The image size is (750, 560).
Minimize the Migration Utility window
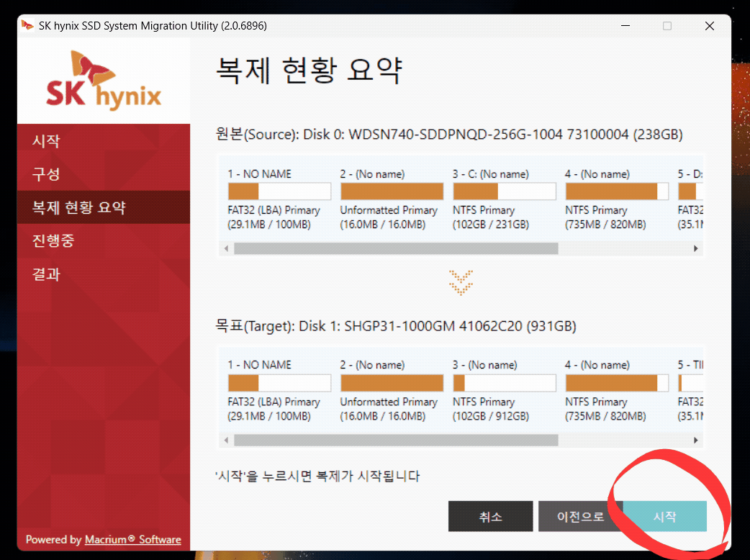(x=625, y=25)
